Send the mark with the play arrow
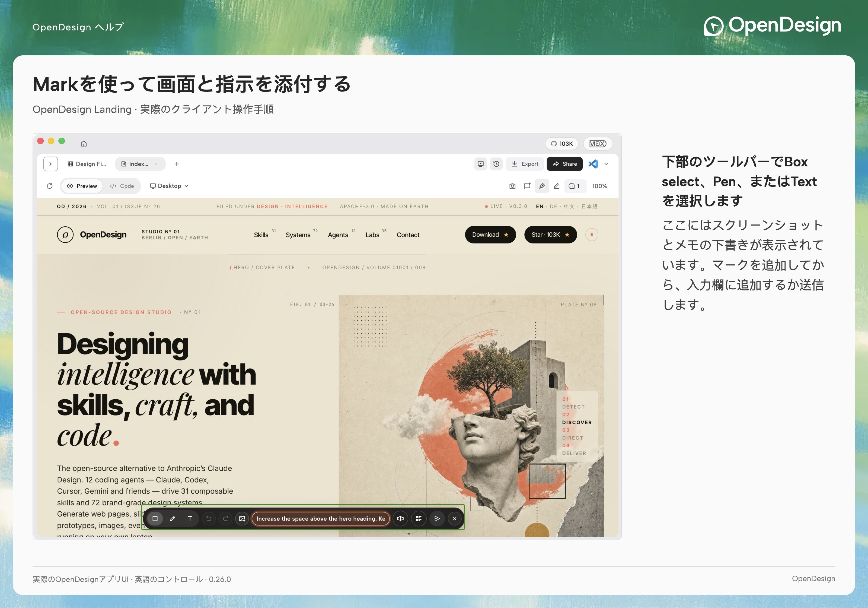This screenshot has height=608, width=868. (437, 518)
